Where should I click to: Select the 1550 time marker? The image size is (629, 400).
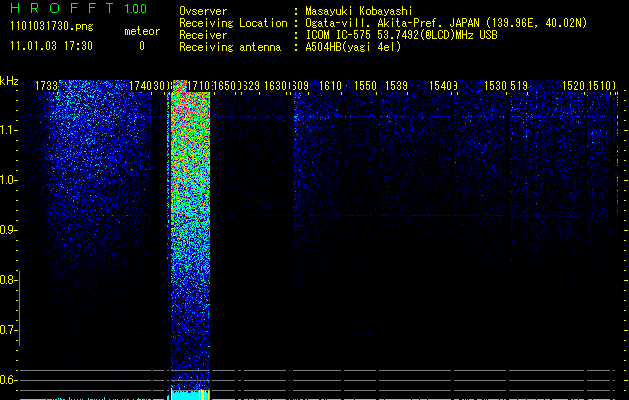click(x=365, y=86)
